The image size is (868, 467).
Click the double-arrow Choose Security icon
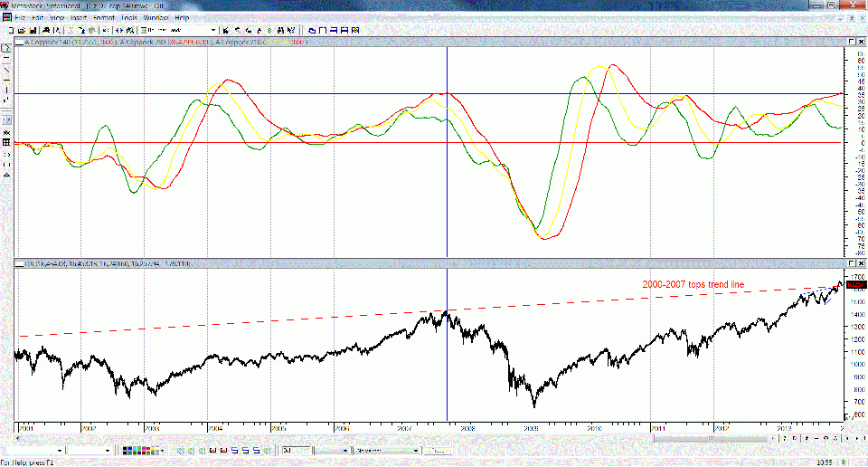(119, 30)
